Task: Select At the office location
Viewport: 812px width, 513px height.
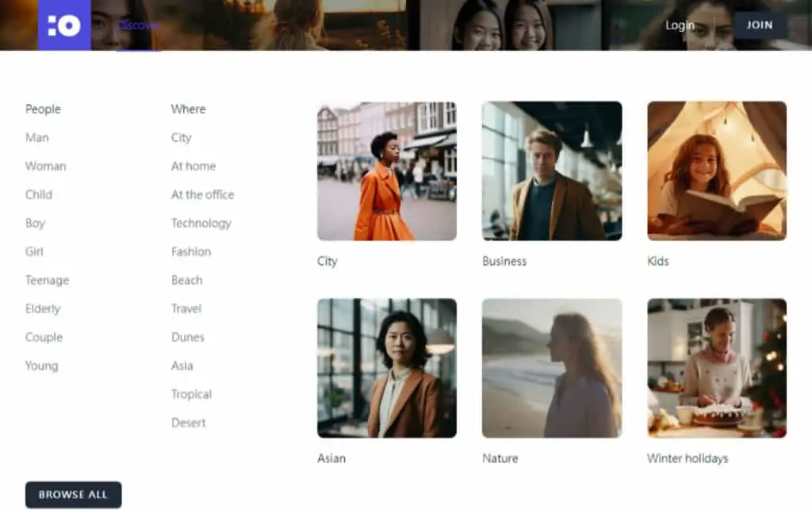Action: (x=202, y=194)
